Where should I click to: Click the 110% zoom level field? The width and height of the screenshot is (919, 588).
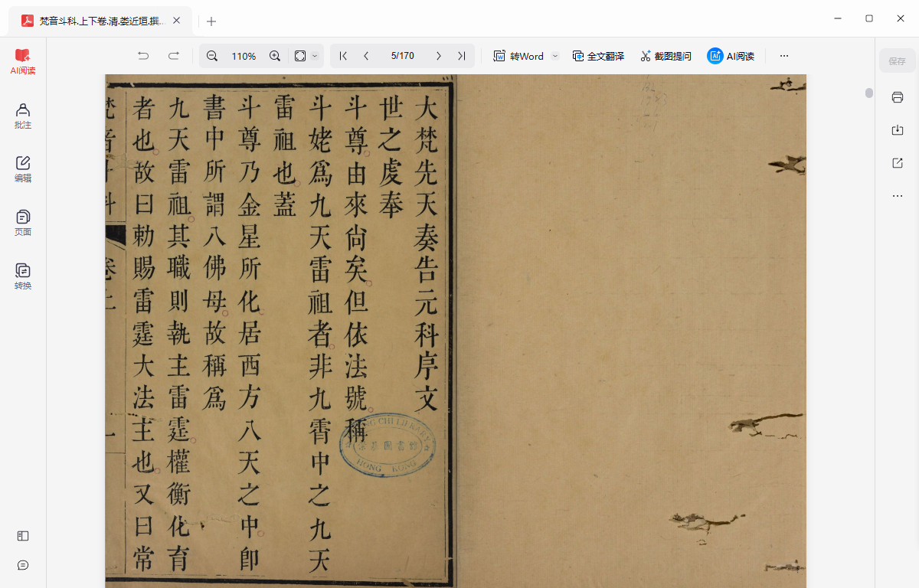[244, 56]
